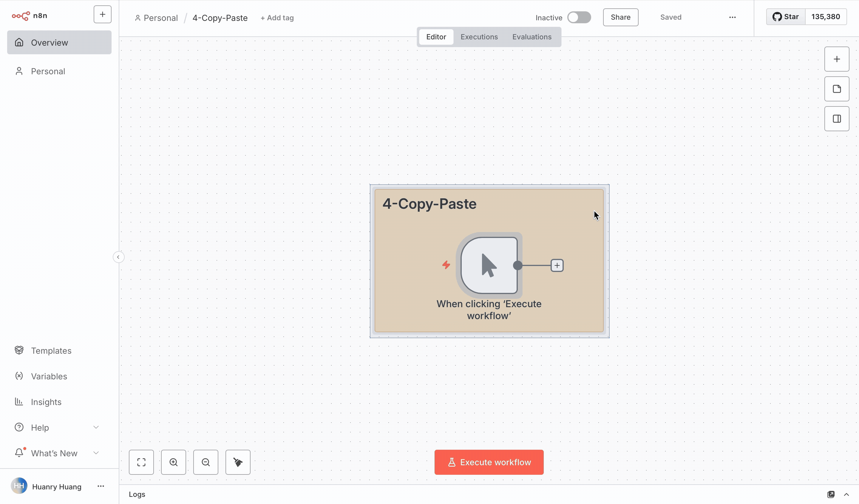This screenshot has height=504, width=859.
Task: Select the manual trigger node
Action: (x=489, y=265)
